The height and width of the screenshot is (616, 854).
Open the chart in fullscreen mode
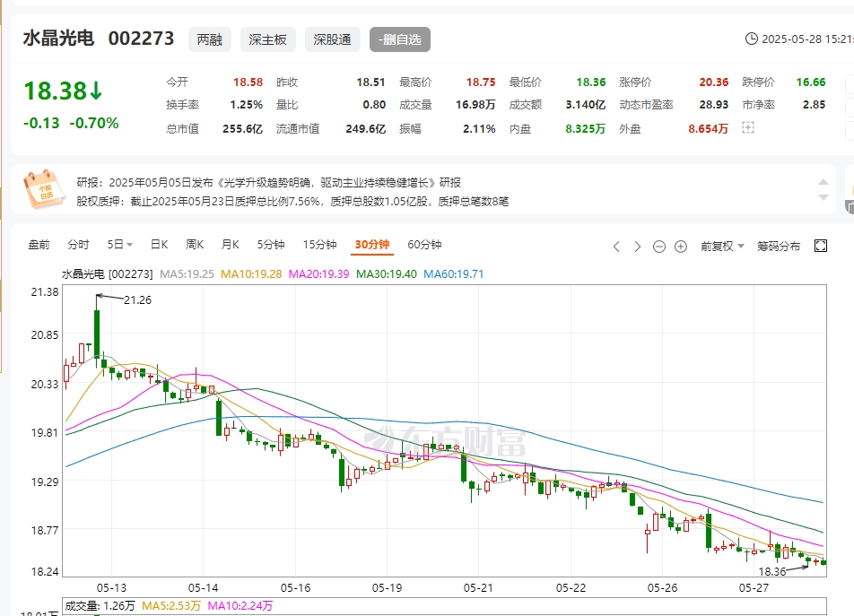tap(821, 246)
